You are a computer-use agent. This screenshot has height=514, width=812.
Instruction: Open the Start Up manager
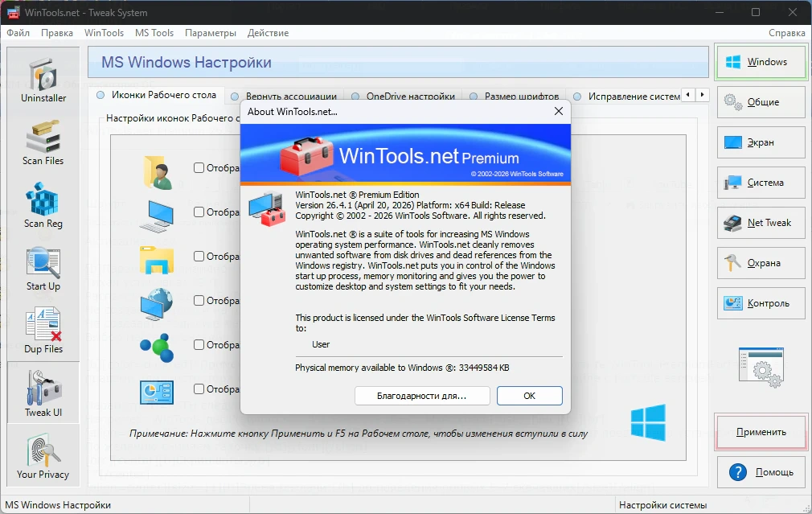[x=43, y=269]
